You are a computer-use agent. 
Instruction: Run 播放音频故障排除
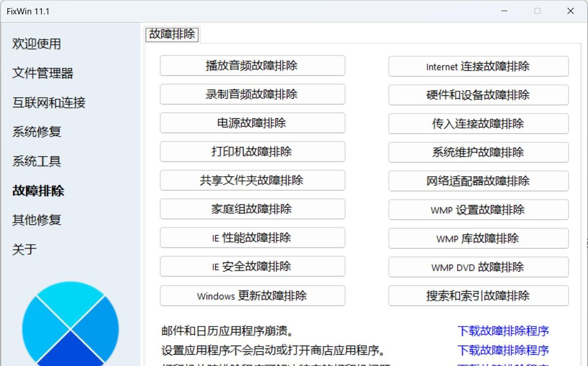pyautogui.click(x=252, y=65)
